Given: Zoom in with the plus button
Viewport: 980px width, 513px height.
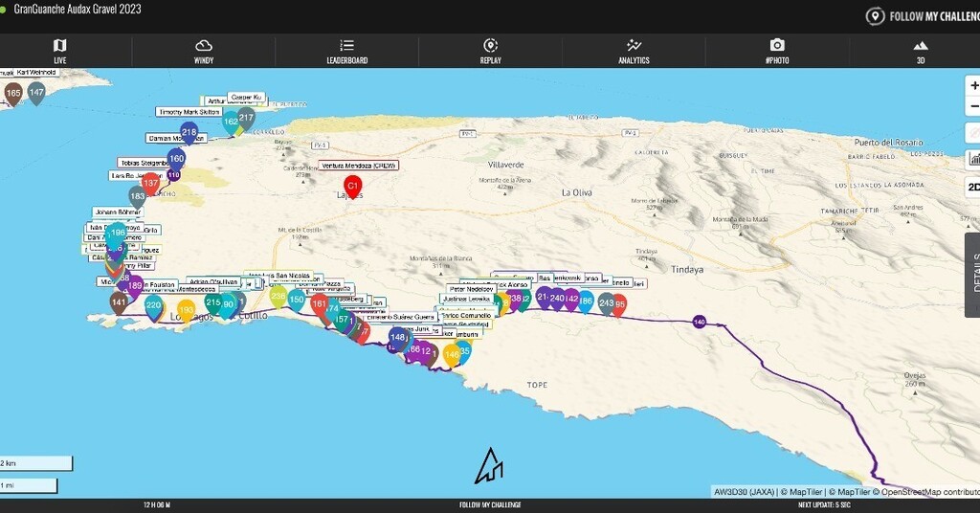Looking at the screenshot, I should tap(973, 85).
